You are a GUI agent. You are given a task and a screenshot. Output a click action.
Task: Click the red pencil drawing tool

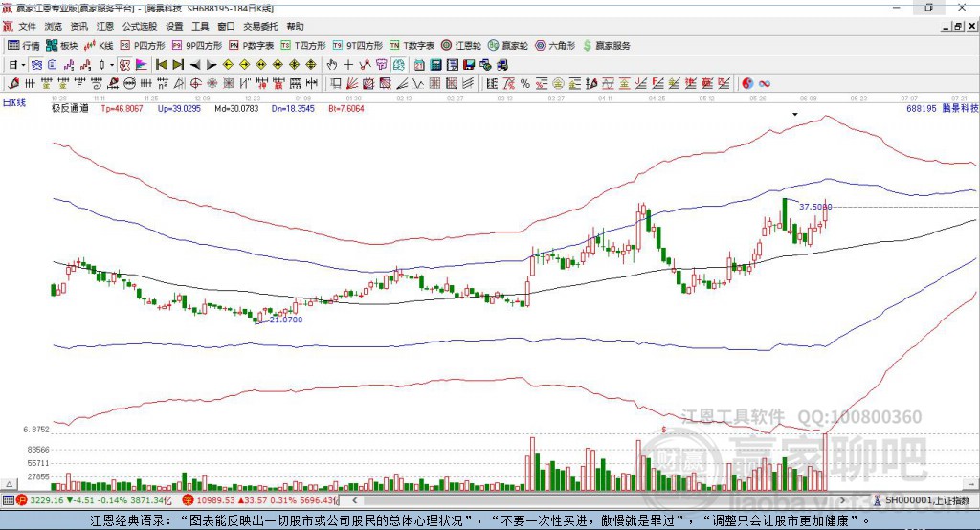coord(13,84)
